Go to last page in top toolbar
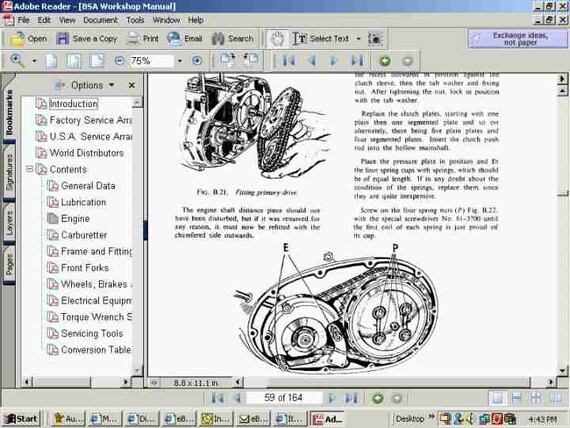Image resolution: width=570 pixels, height=428 pixels. [357, 60]
